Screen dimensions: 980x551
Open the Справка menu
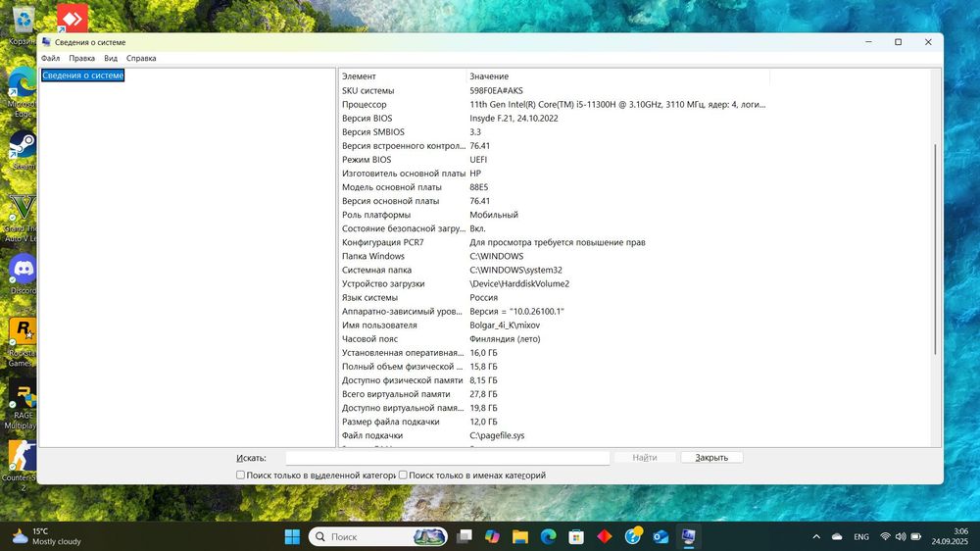(141, 58)
